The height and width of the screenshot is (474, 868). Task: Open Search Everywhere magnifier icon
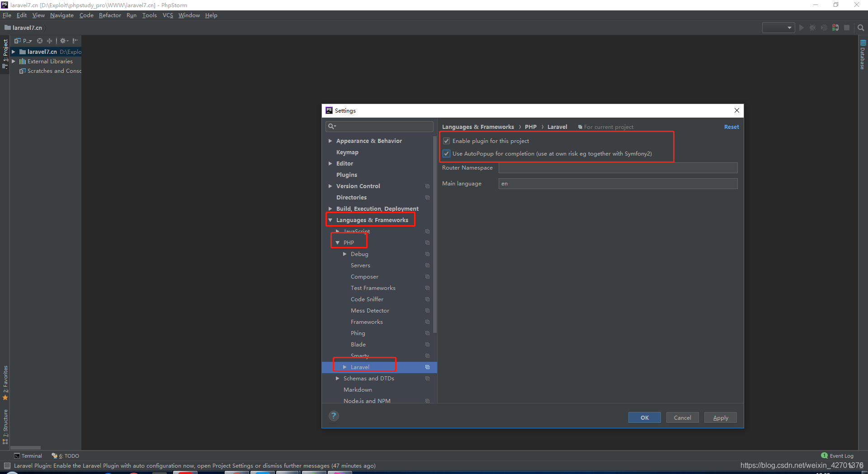861,28
